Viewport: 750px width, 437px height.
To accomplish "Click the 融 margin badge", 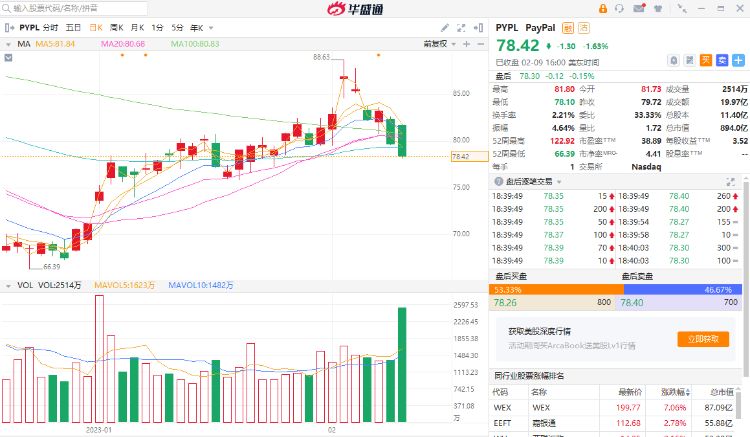I will [567, 28].
